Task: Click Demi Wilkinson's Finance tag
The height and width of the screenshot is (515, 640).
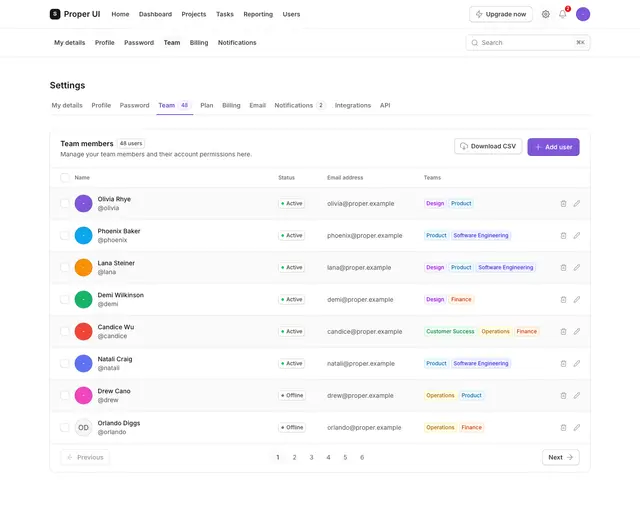Action: click(x=461, y=299)
